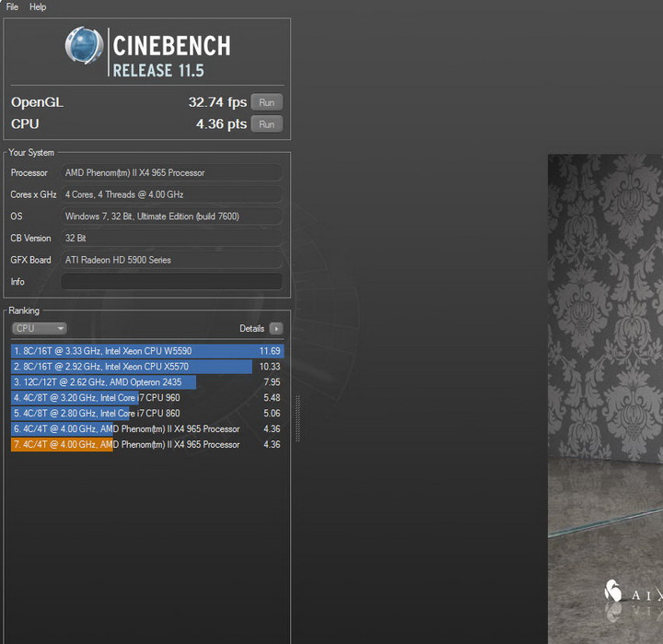
Task: Click the rendered wallpaper scene preview
Action: (606, 399)
